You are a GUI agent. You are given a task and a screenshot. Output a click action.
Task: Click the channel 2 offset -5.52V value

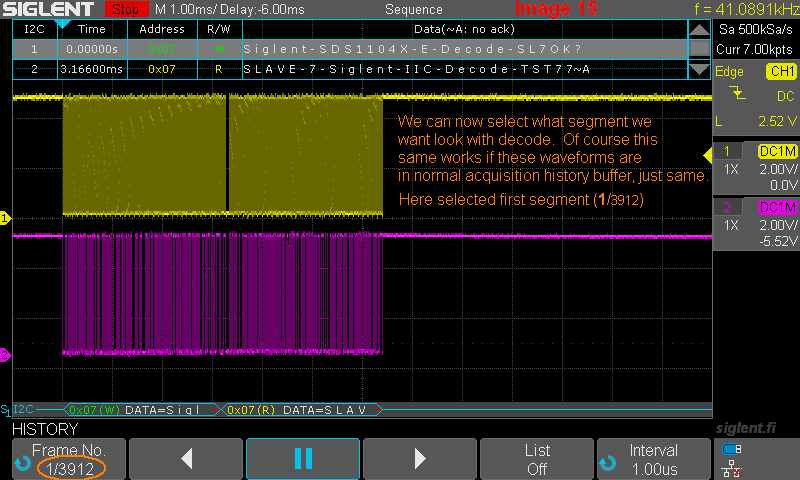pos(778,241)
